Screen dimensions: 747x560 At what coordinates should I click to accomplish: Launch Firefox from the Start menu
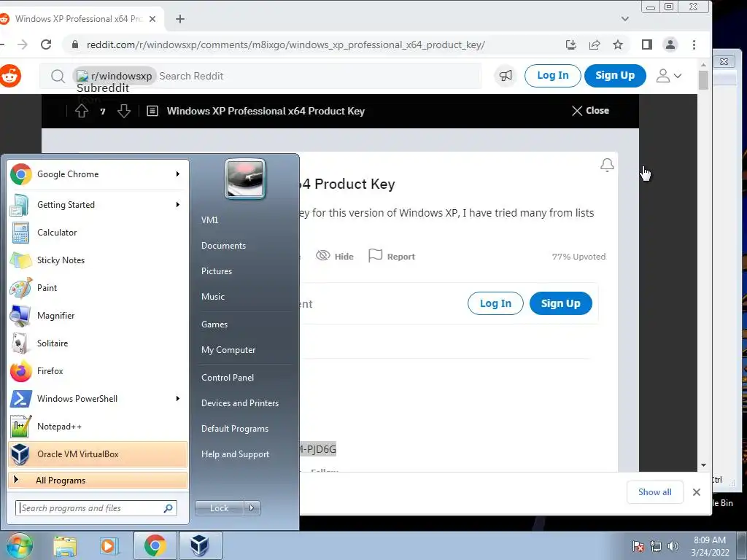98,370
